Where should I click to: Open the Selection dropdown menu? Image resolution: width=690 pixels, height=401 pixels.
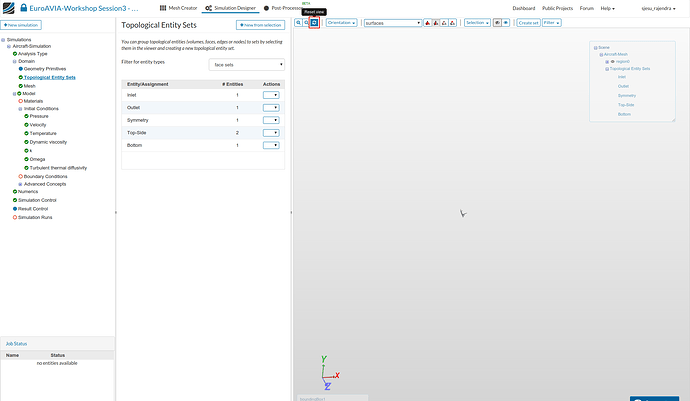coord(477,23)
